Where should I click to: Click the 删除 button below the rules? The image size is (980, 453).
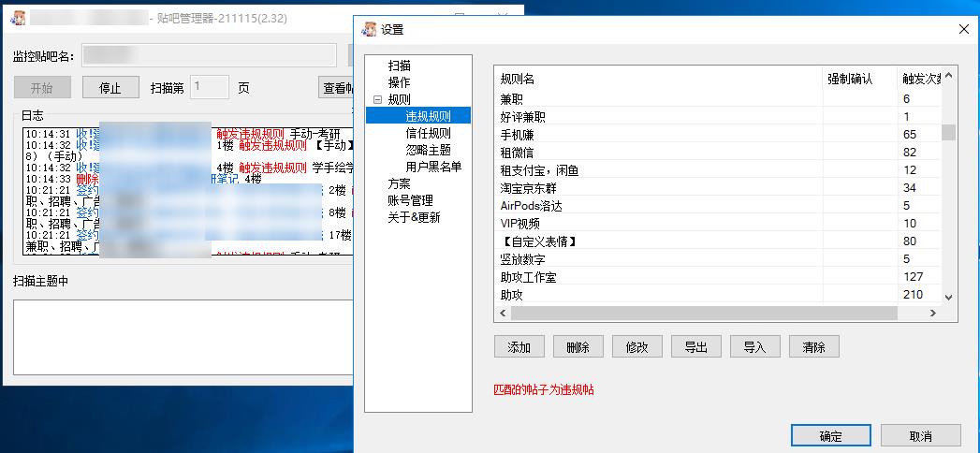(578, 347)
